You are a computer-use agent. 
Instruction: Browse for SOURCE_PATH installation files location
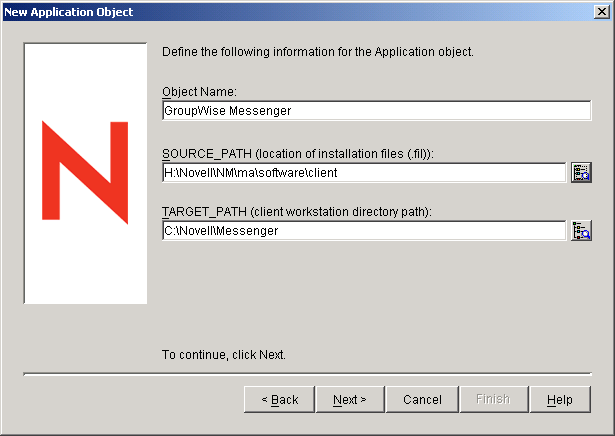click(581, 173)
